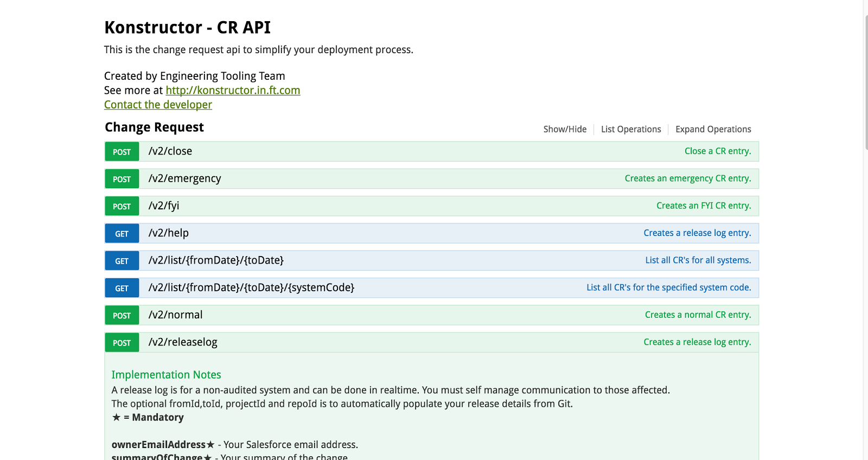Click Contact the developer link
Viewport: 868px width, 460px height.
pyautogui.click(x=158, y=105)
